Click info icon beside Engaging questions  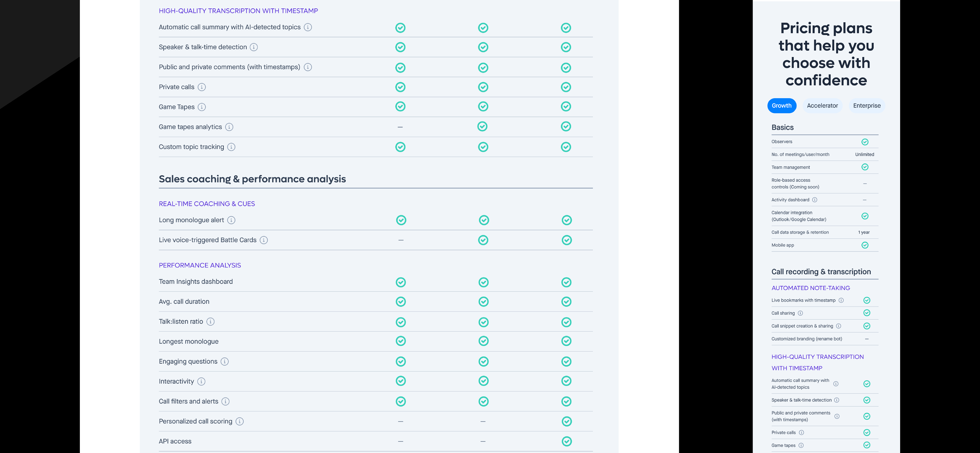click(225, 362)
